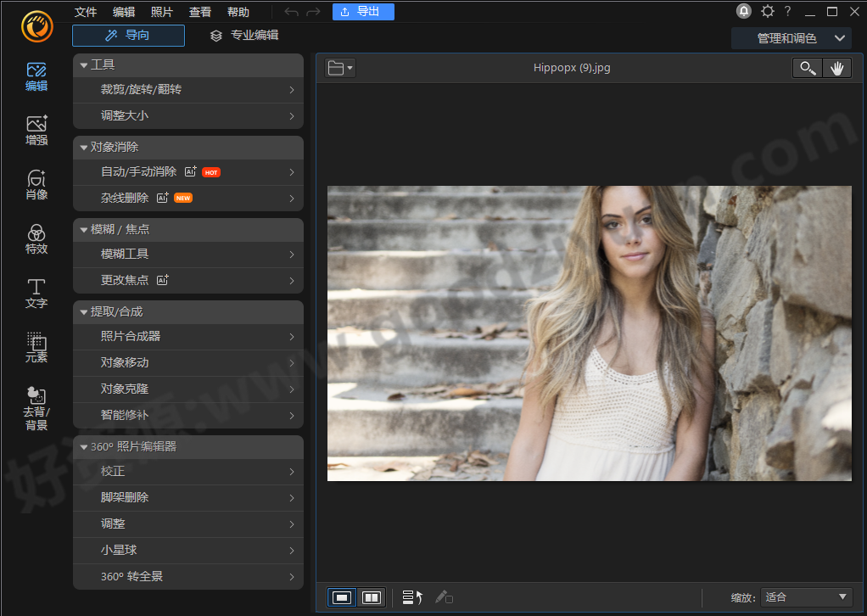Select the hand pan tool
Viewport: 867px width, 616px height.
(836, 69)
